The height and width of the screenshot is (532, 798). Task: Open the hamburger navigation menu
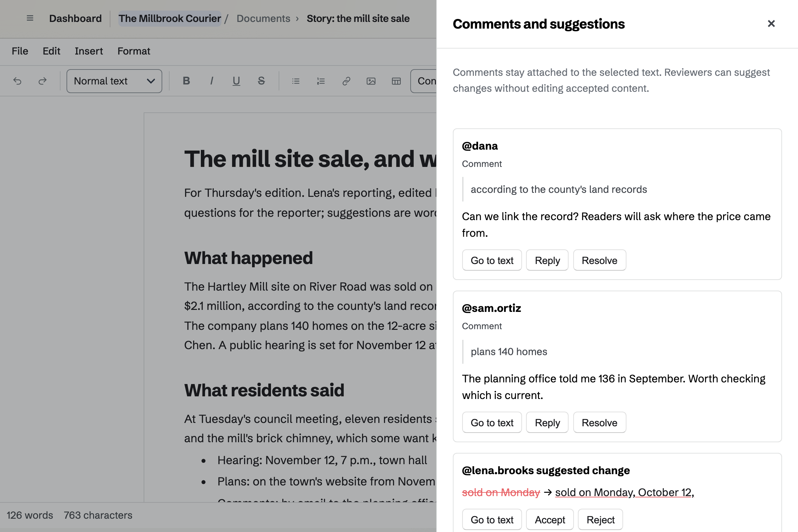(x=30, y=18)
